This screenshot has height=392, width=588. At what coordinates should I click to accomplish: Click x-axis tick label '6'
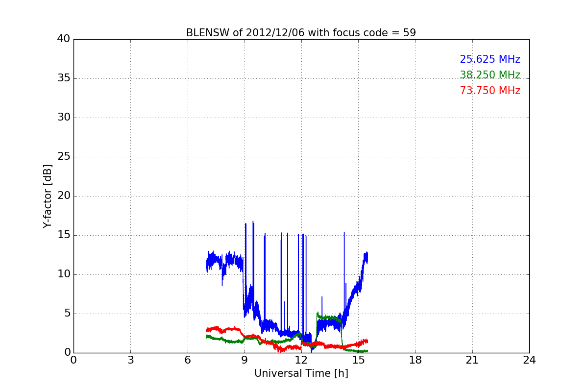click(187, 360)
